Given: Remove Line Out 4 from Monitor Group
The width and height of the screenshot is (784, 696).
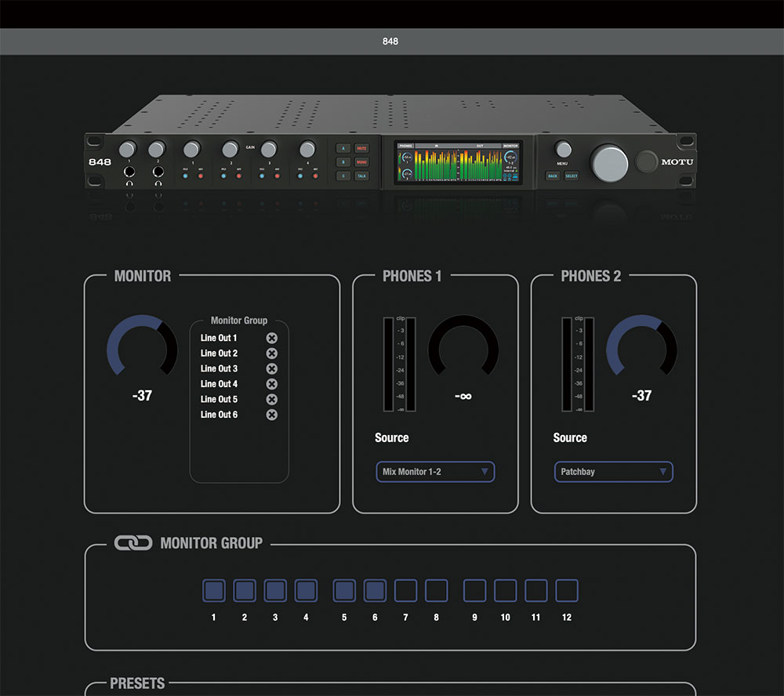Looking at the screenshot, I should coord(271,384).
